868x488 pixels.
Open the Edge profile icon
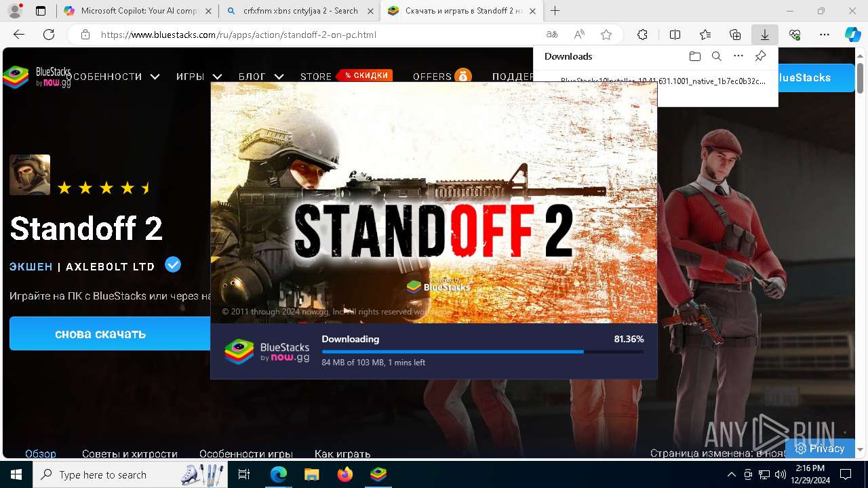(x=15, y=11)
